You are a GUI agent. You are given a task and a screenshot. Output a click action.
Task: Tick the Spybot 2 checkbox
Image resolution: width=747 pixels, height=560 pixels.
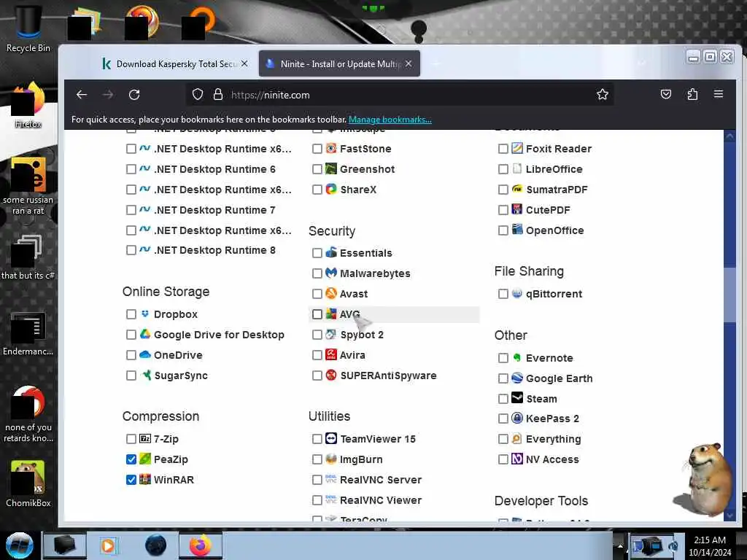(x=317, y=335)
